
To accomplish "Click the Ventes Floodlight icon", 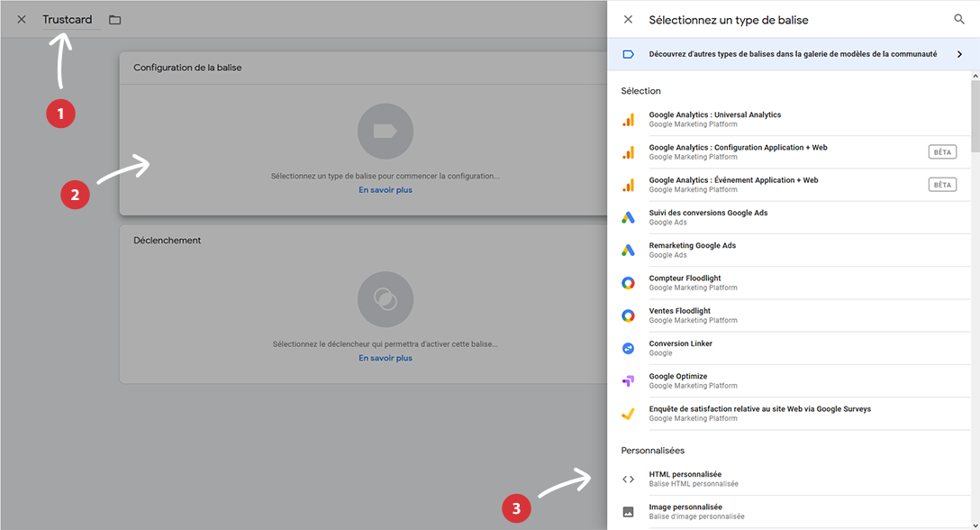I will point(628,315).
